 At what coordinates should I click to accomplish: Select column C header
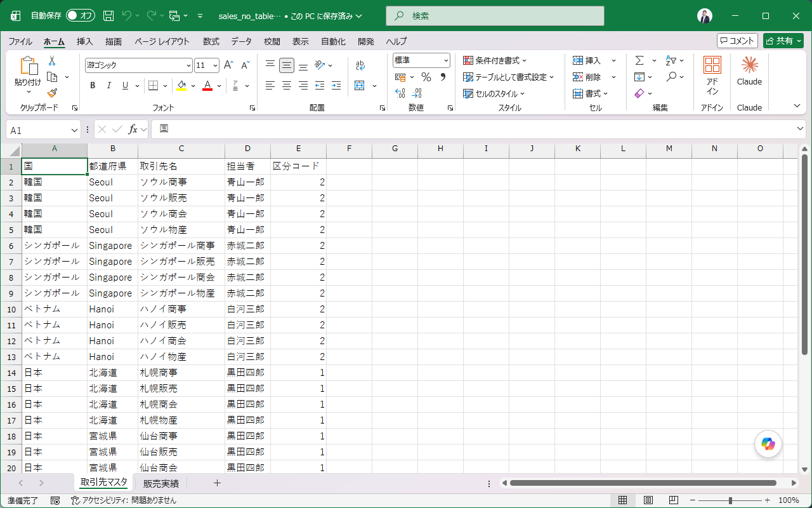(181, 149)
